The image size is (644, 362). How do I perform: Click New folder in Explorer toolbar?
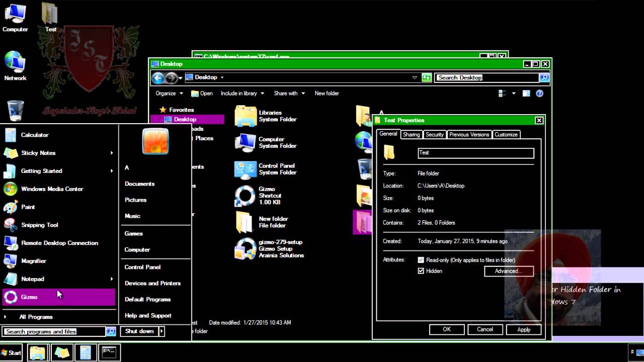327,94
